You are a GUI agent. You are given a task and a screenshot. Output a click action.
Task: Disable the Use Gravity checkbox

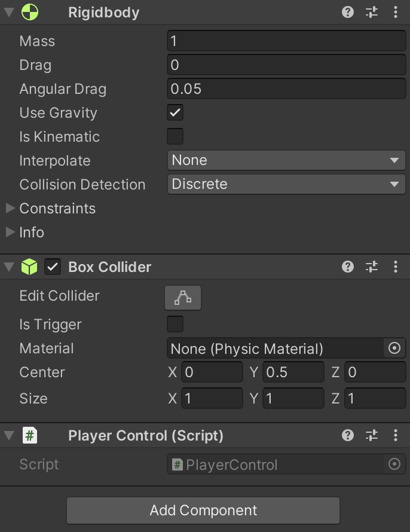(x=175, y=112)
